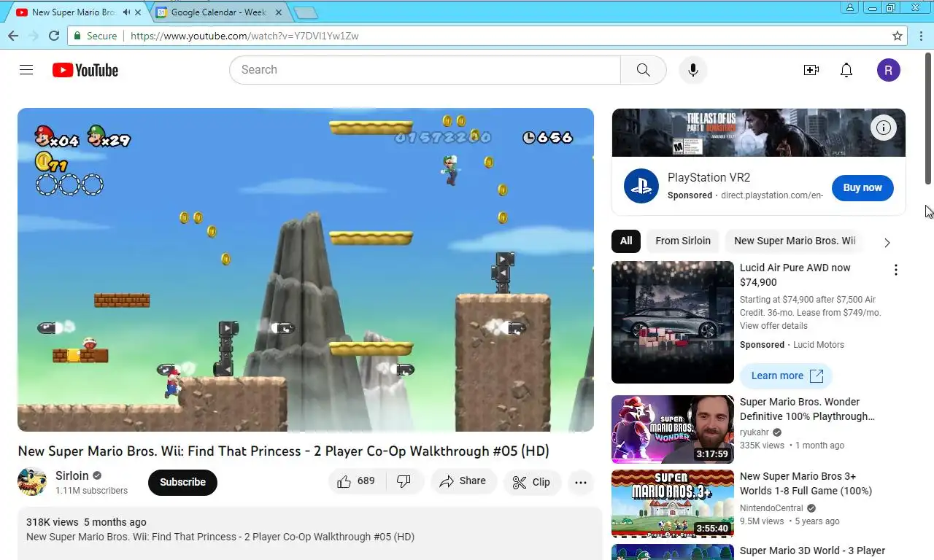934x560 pixels.
Task: Open the Sirloin channel name link
Action: [72, 475]
